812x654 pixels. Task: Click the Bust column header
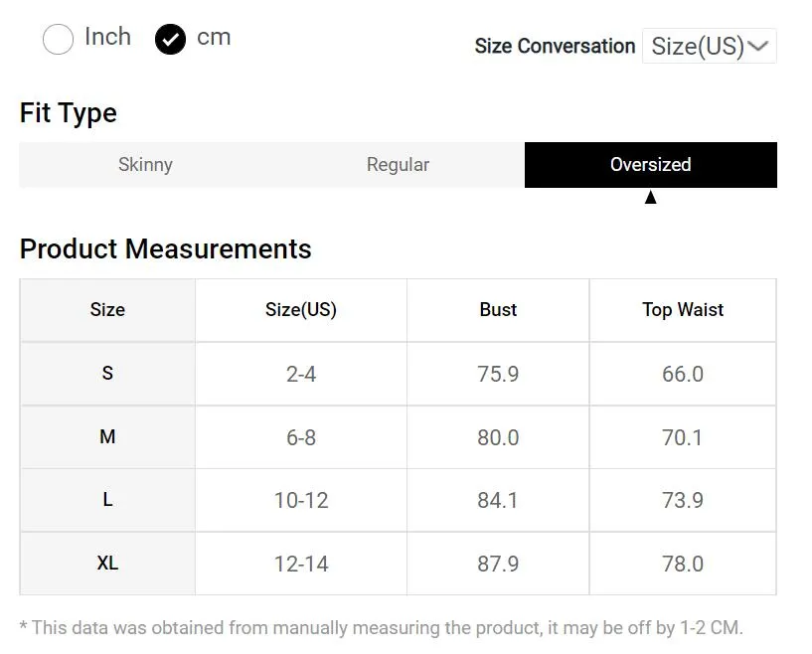(x=498, y=310)
